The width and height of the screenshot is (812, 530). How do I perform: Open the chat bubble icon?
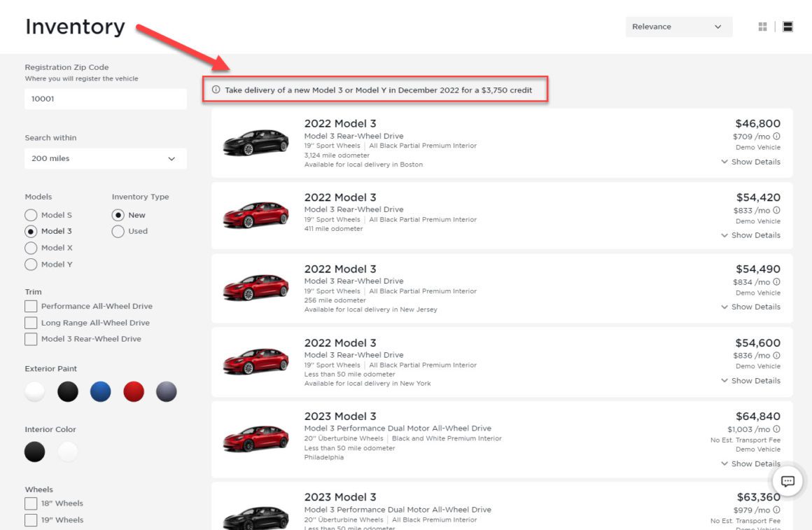pos(787,481)
